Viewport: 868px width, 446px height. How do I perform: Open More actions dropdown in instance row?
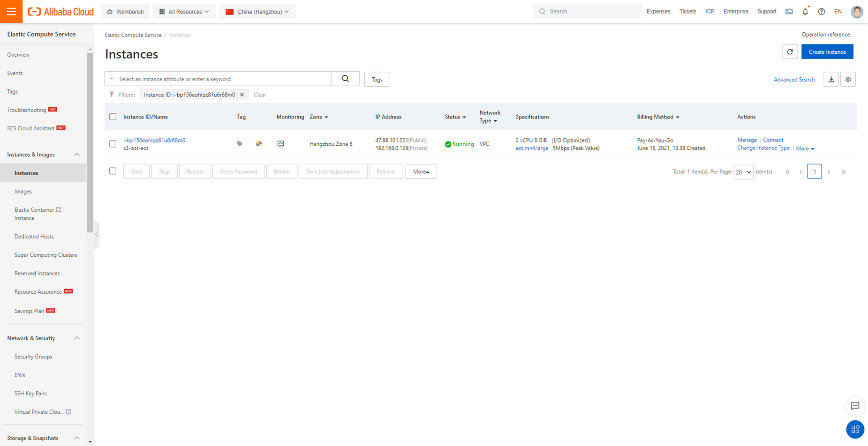click(805, 149)
